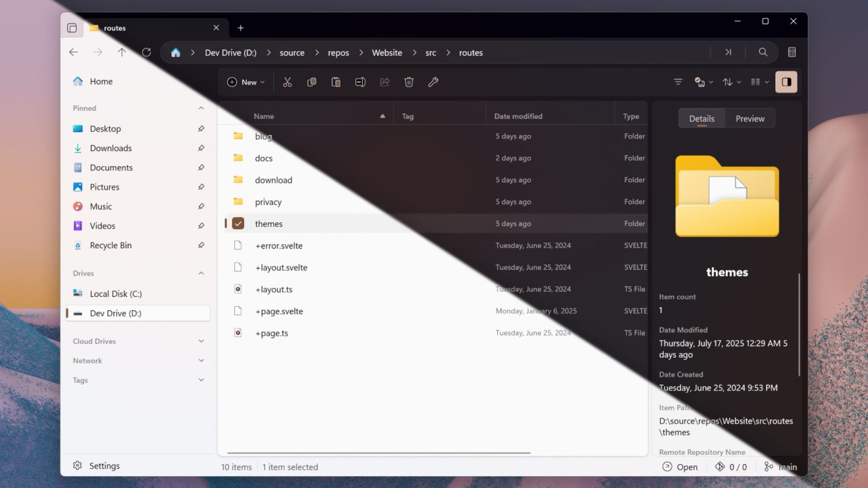Select Dev Drive (D:) in sidebar
Image resolution: width=868 pixels, height=488 pixels.
[x=138, y=313]
